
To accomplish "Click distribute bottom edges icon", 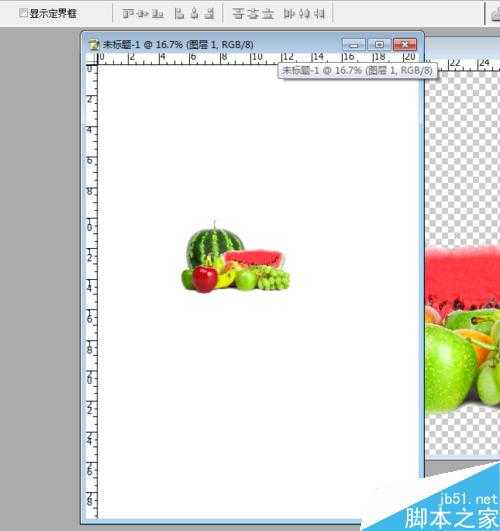I will pyautogui.click(x=268, y=14).
